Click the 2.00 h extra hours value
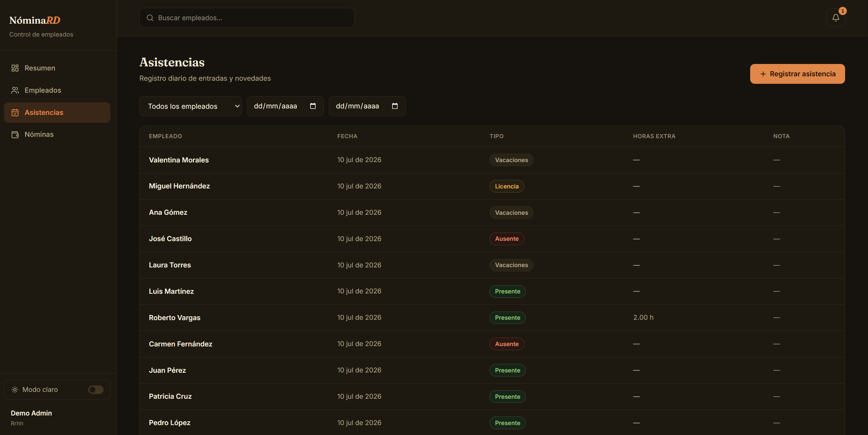 (x=643, y=317)
